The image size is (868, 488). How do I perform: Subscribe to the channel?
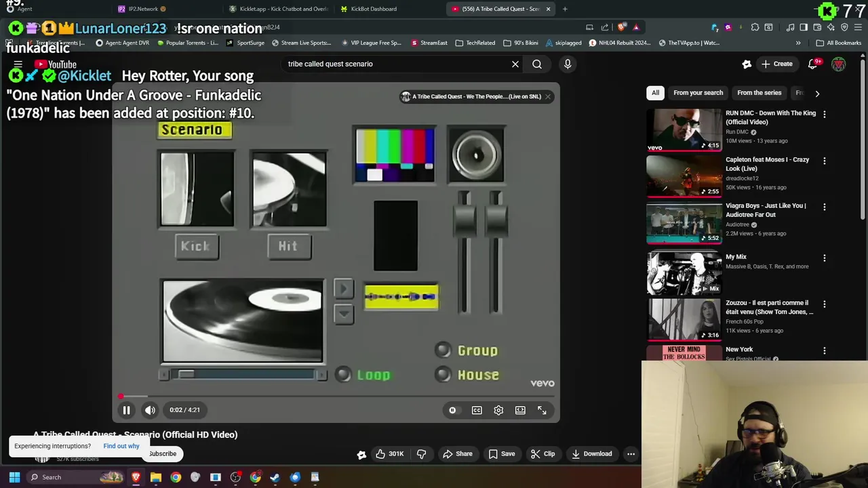click(x=163, y=454)
